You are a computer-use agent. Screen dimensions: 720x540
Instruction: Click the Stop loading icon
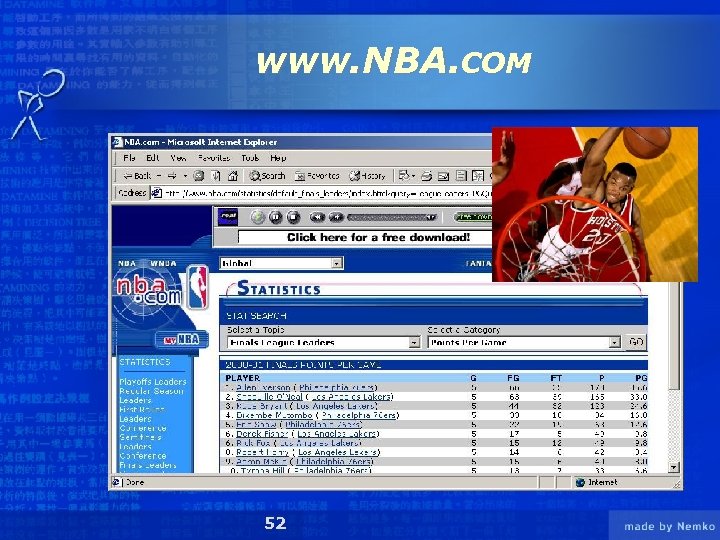click(199, 175)
